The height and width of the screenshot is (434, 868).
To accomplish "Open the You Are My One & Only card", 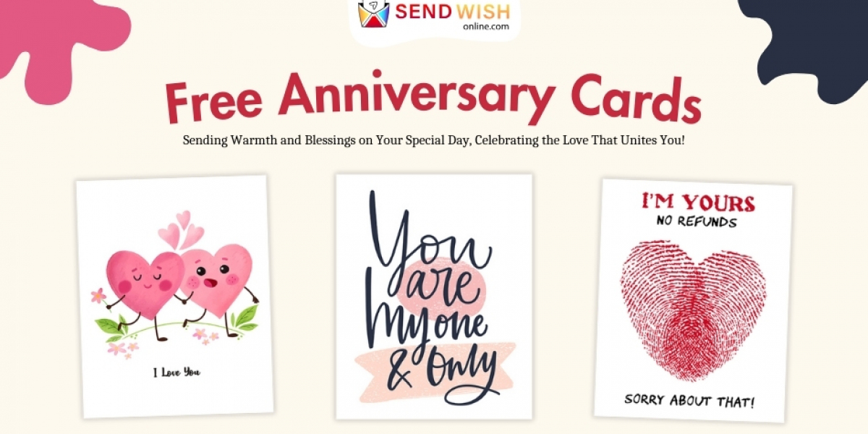I will point(434,297).
